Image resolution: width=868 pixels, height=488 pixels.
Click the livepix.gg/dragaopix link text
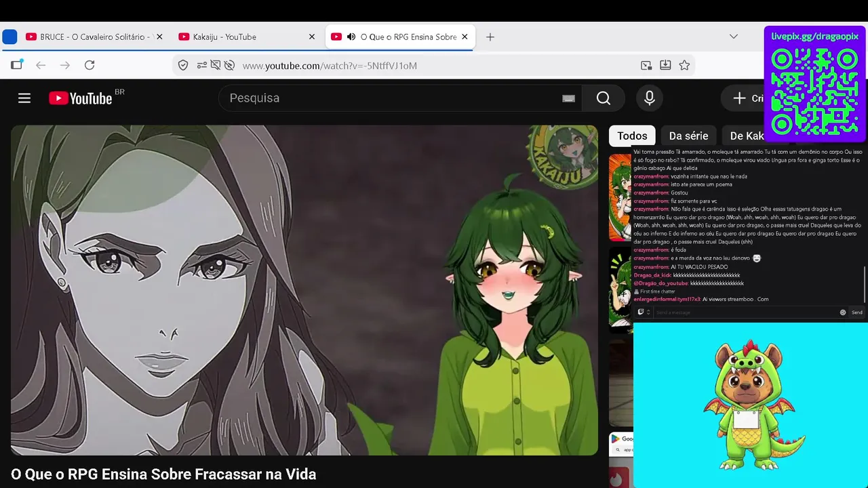(815, 36)
